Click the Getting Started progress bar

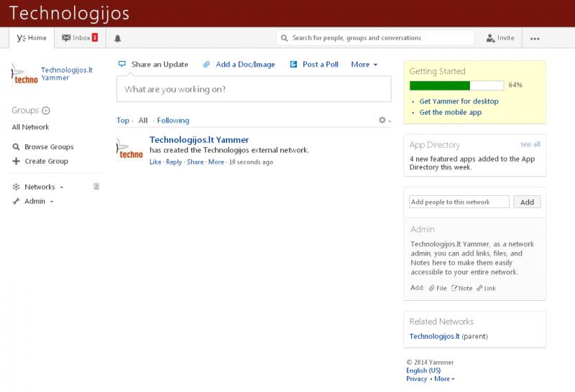click(x=456, y=85)
